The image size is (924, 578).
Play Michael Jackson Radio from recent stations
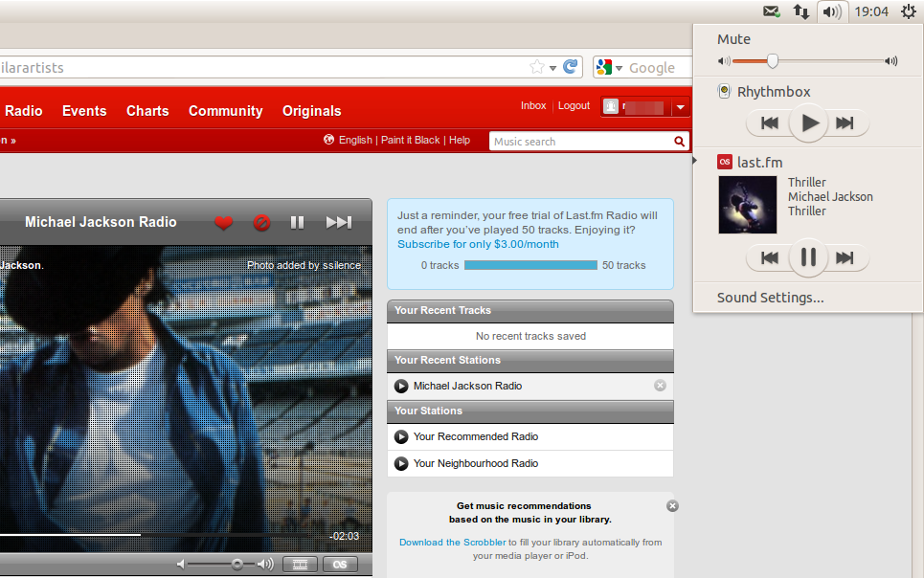coord(401,386)
